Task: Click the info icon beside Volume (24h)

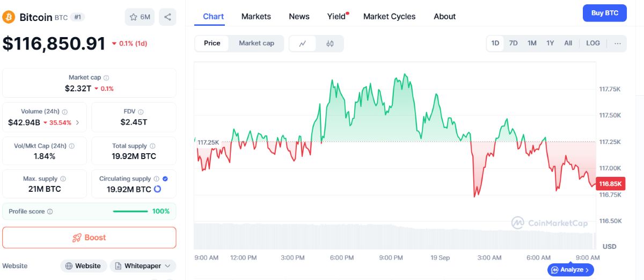Action: point(65,112)
